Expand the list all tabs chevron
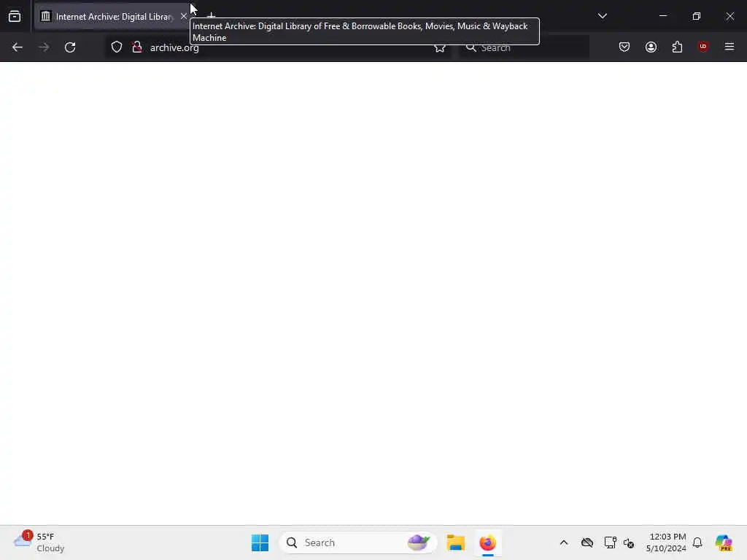 [602, 16]
